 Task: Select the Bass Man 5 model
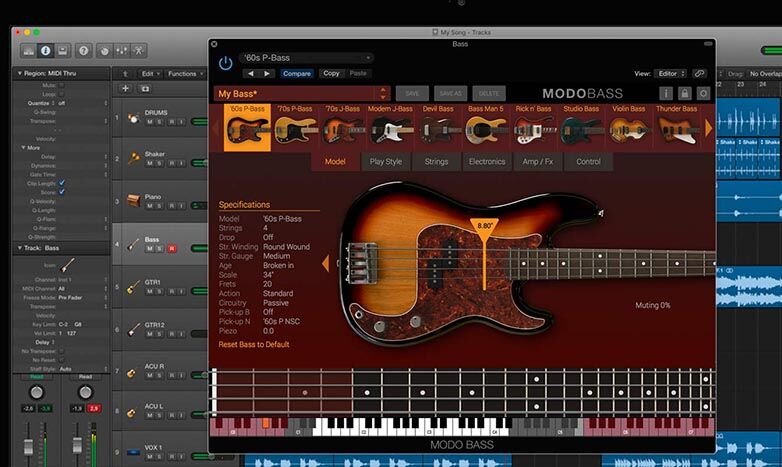coord(486,128)
